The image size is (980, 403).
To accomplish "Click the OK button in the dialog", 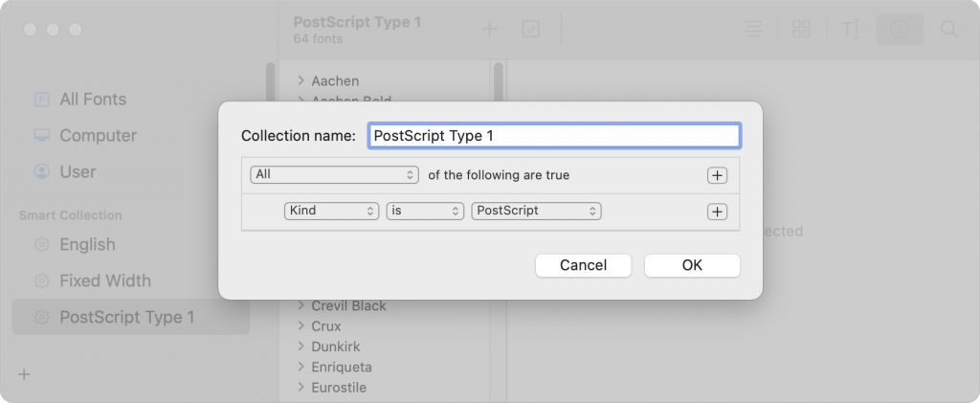I will [692, 265].
